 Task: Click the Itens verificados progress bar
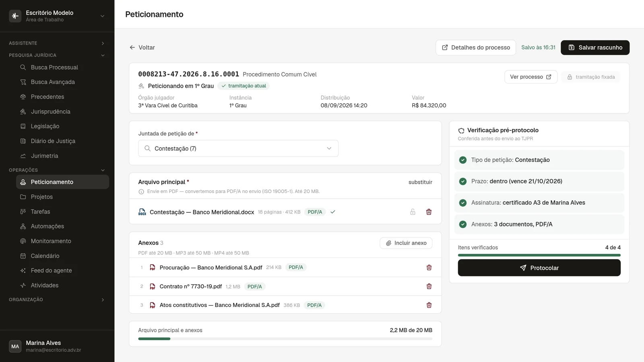pyautogui.click(x=539, y=255)
